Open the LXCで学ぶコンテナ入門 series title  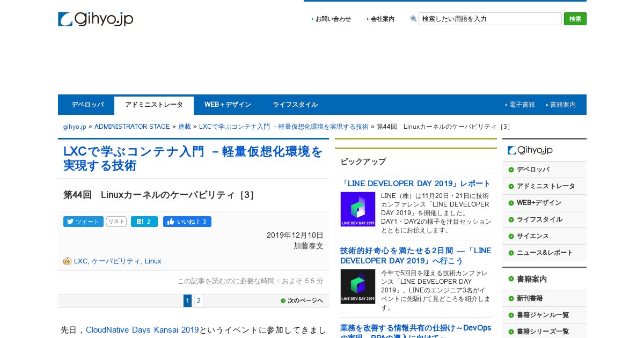coord(193,158)
